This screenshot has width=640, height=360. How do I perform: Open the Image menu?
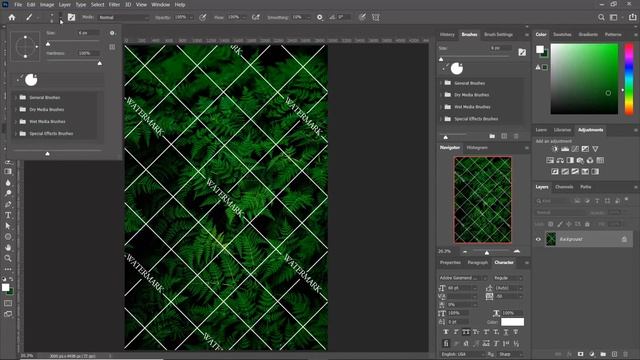pos(47,4)
